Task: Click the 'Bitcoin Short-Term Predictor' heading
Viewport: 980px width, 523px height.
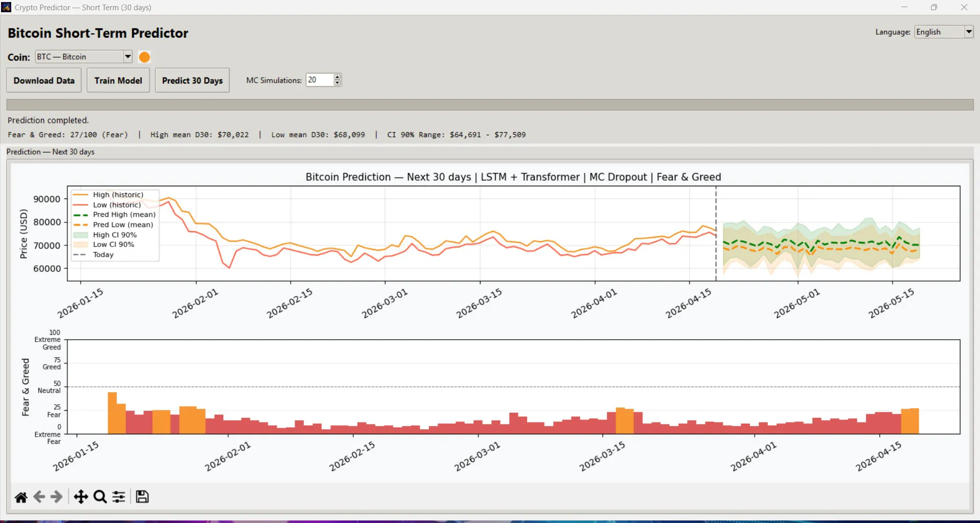Action: coord(98,33)
